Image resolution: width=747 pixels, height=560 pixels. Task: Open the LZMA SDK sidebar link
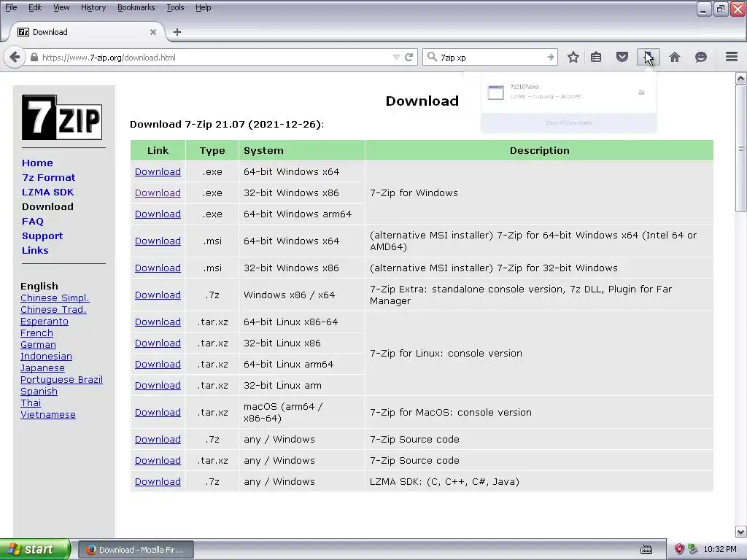[47, 192]
